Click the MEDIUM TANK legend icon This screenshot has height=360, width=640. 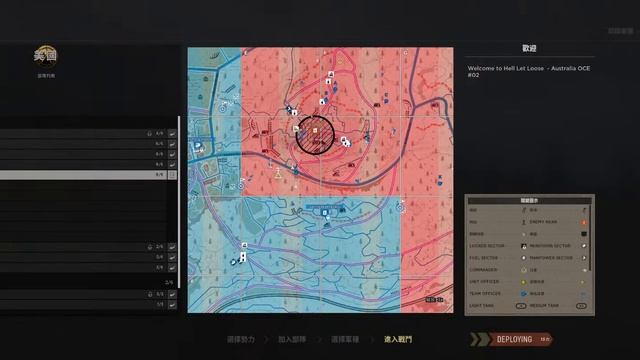581,306
